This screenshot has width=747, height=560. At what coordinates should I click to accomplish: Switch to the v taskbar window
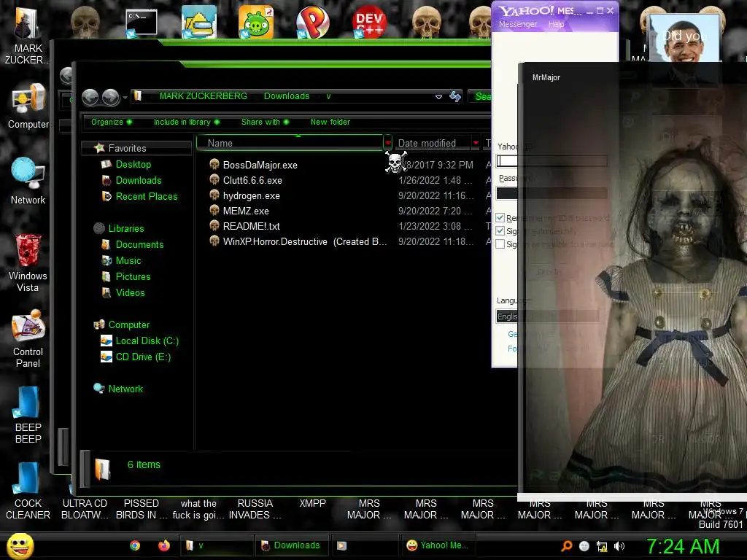click(x=217, y=545)
